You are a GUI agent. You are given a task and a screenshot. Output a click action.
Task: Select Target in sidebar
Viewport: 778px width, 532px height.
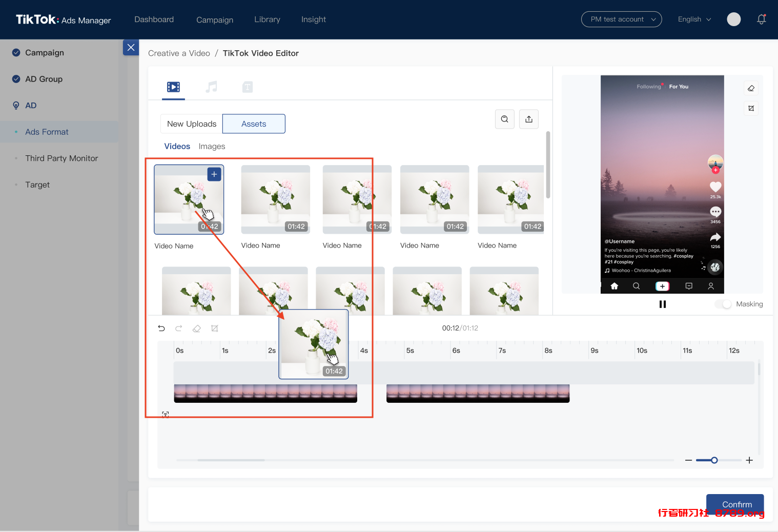(x=37, y=185)
